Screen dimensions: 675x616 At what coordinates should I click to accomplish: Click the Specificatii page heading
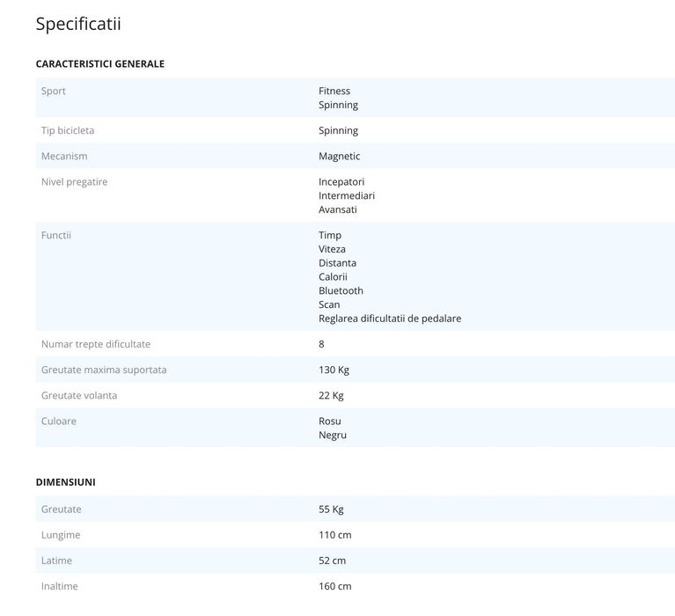point(78,24)
